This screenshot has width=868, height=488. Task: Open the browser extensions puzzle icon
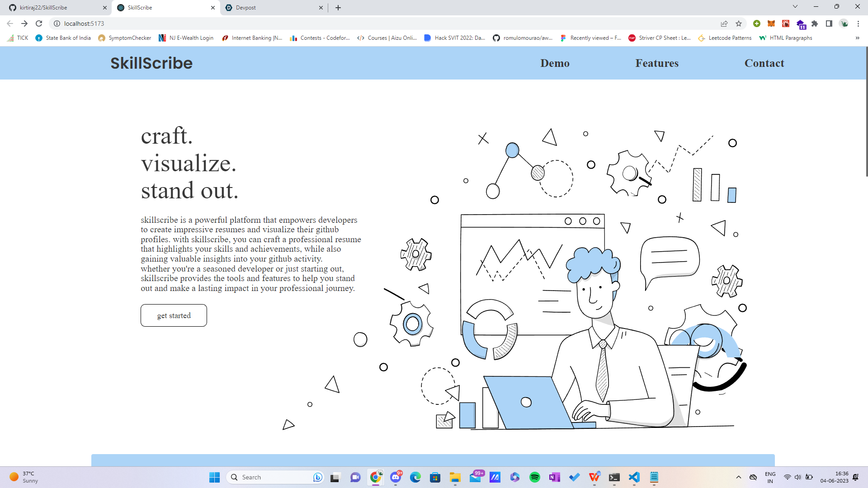[815, 23]
